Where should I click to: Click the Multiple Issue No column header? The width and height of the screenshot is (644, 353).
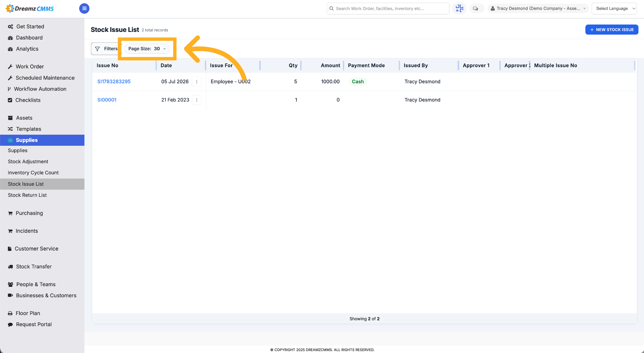pyautogui.click(x=555, y=65)
